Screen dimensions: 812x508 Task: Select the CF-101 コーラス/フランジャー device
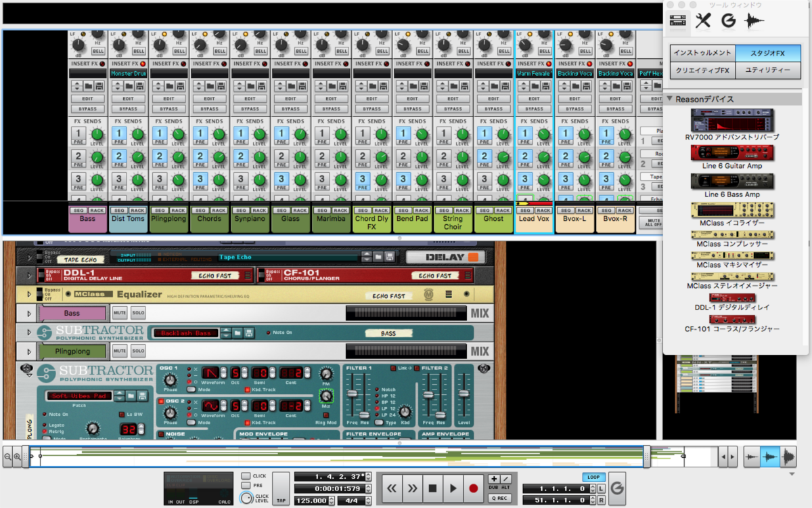tap(732, 319)
